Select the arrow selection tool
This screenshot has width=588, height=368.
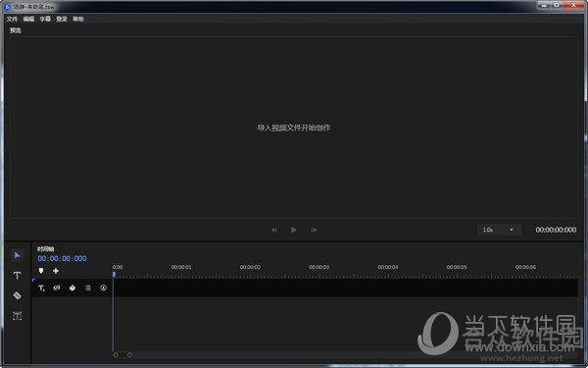[17, 255]
